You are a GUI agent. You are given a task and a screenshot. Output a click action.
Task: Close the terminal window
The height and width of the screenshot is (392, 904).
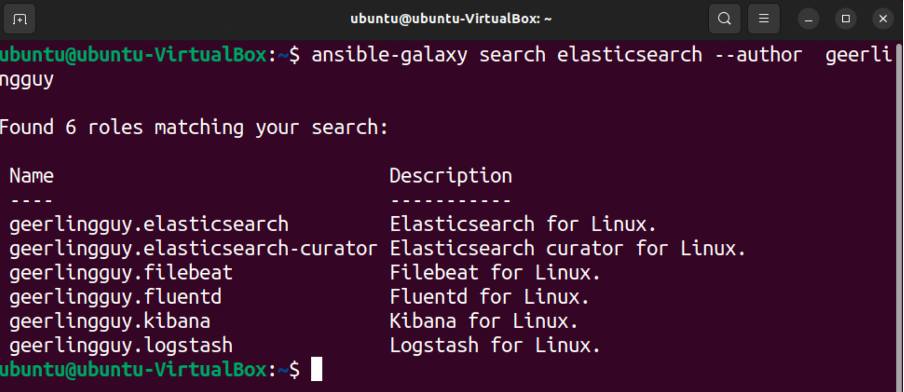pyautogui.click(x=883, y=19)
